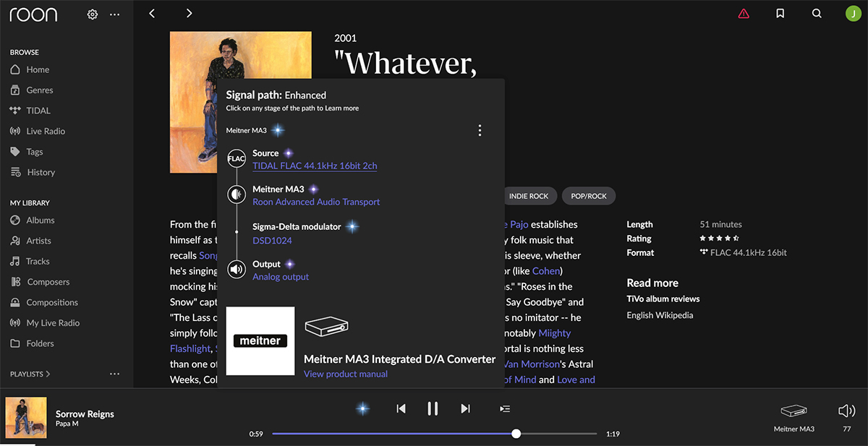Open Roon settings gear
Image resolution: width=868 pixels, height=446 pixels.
tap(93, 14)
